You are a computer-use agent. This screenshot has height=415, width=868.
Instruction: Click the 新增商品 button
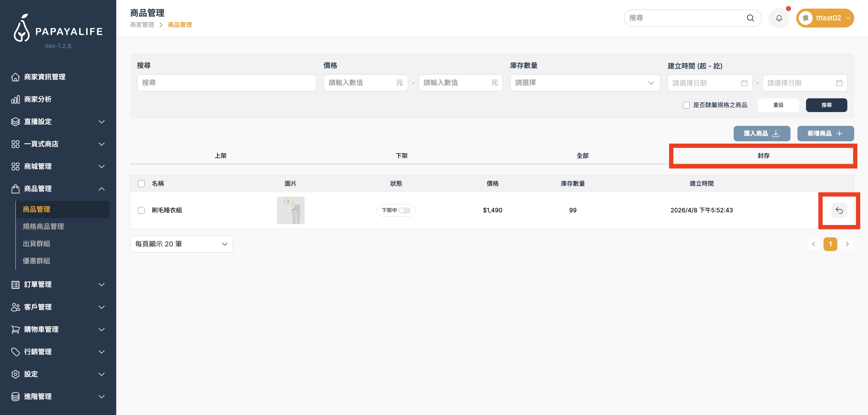pos(825,133)
